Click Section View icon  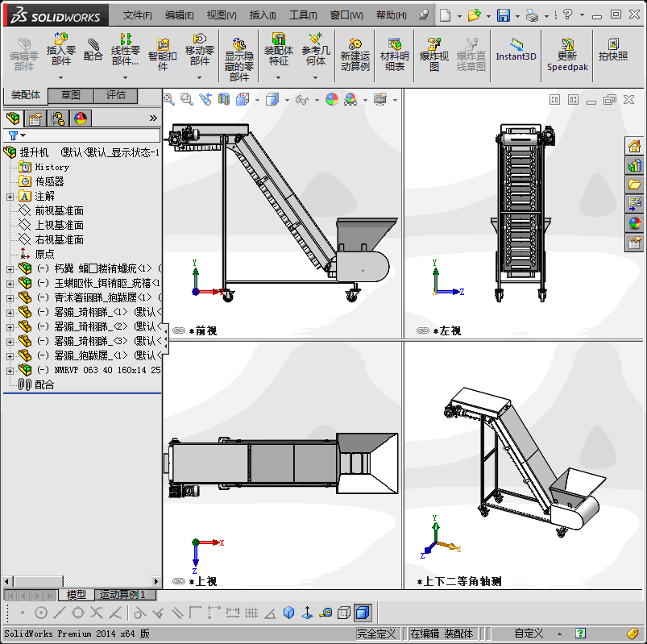(x=224, y=99)
